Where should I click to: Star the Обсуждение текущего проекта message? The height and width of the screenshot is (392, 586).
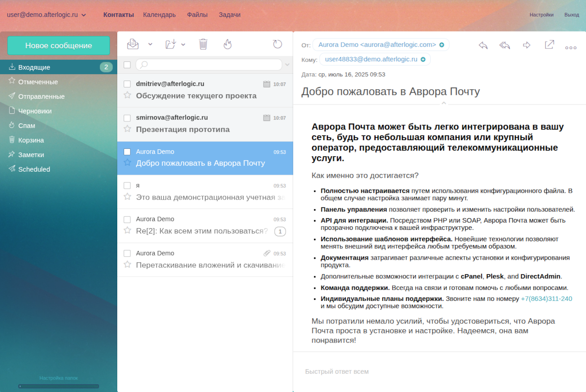pyautogui.click(x=127, y=95)
